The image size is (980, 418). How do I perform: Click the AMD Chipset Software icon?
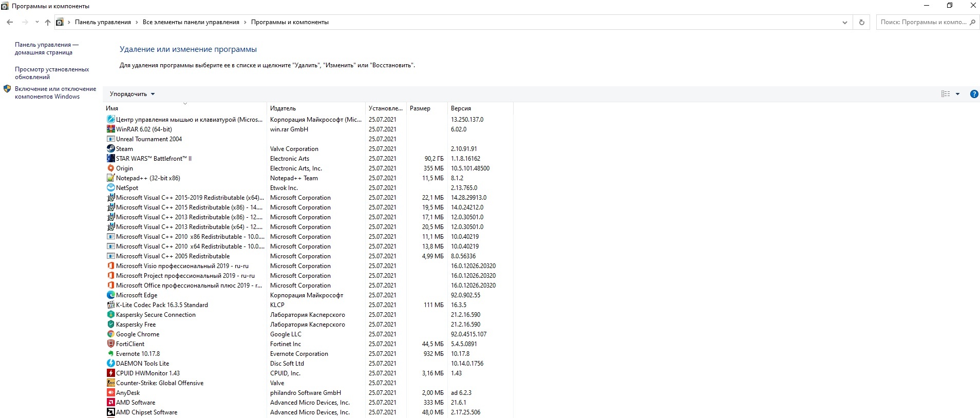110,412
